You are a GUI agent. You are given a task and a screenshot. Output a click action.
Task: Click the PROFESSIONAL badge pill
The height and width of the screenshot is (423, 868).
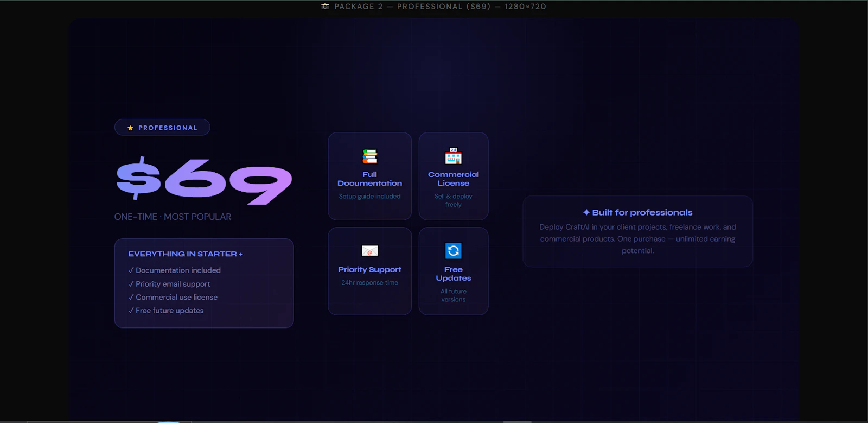pos(162,128)
